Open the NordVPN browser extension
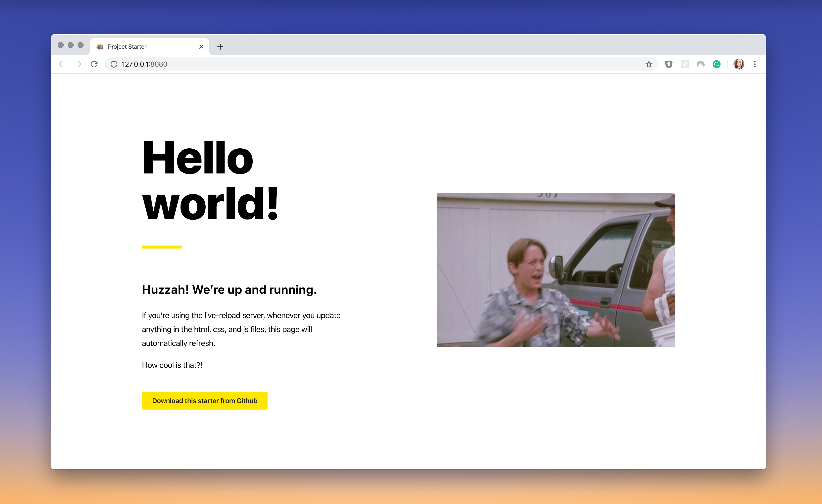The image size is (822, 504). (701, 64)
